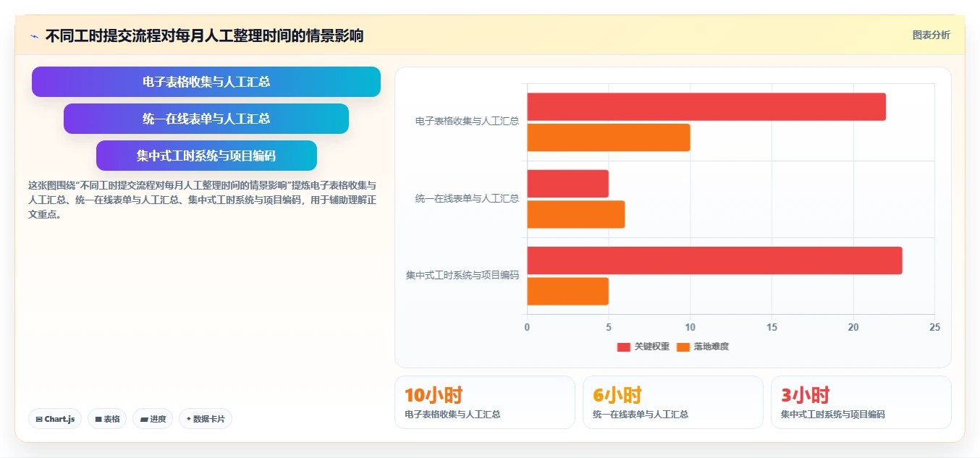Click the x-axis value 15
This screenshot has height=458, width=980.
[772, 328]
